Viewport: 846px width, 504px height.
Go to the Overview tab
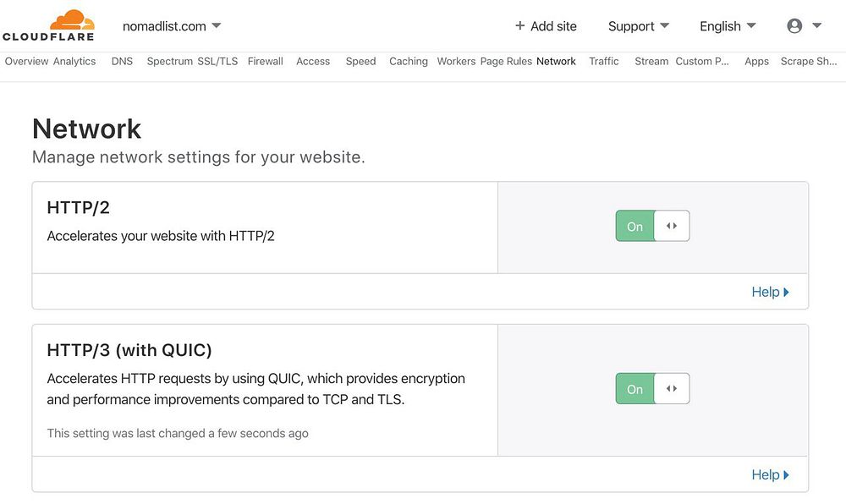(x=26, y=61)
